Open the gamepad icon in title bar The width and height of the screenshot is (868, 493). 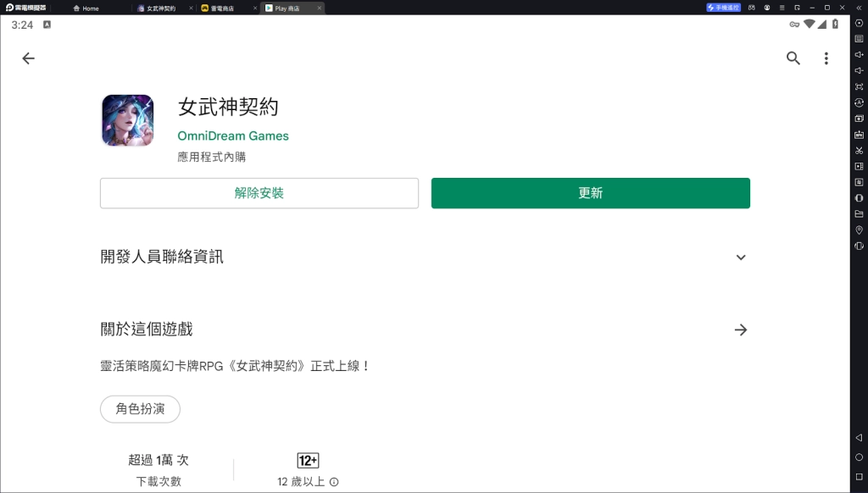click(x=751, y=8)
